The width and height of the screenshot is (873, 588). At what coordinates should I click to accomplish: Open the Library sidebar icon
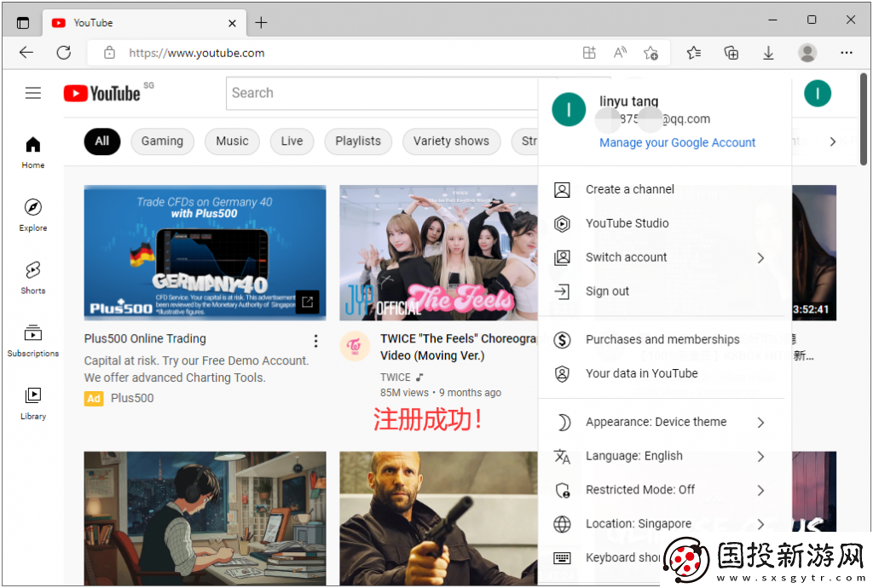pos(32,402)
